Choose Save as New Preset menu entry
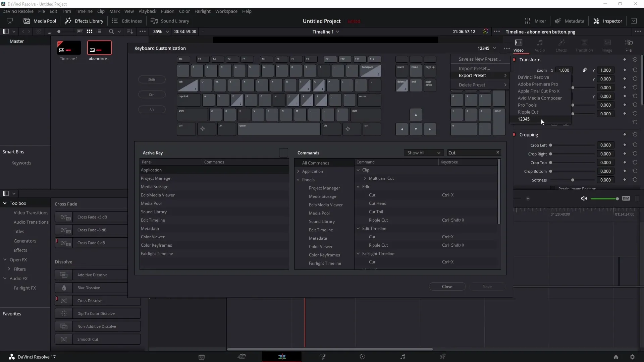 pos(480,59)
